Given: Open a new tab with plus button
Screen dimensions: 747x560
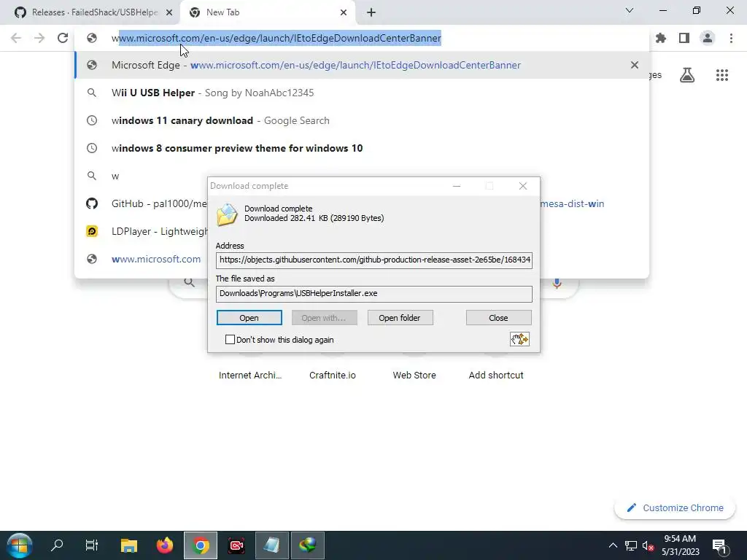Looking at the screenshot, I should click(371, 12).
